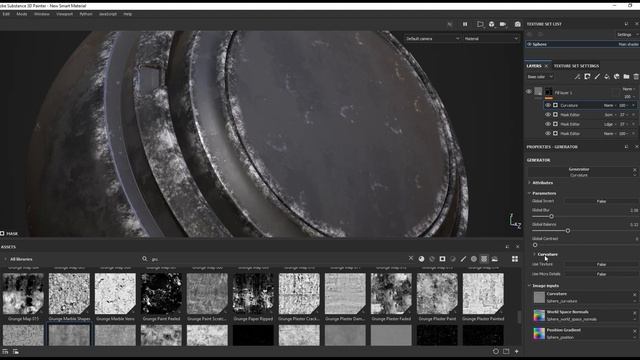Open the Python menu
The height and width of the screenshot is (360, 640).
(x=86, y=14)
